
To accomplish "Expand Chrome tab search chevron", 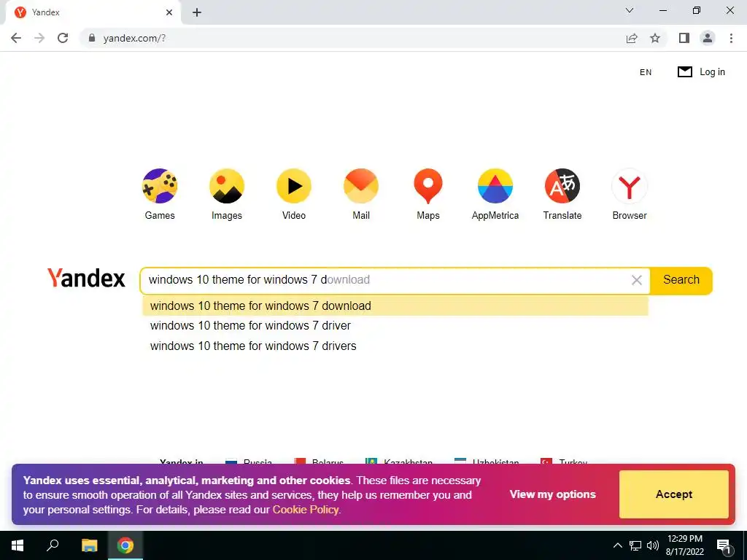I will click(x=630, y=10).
